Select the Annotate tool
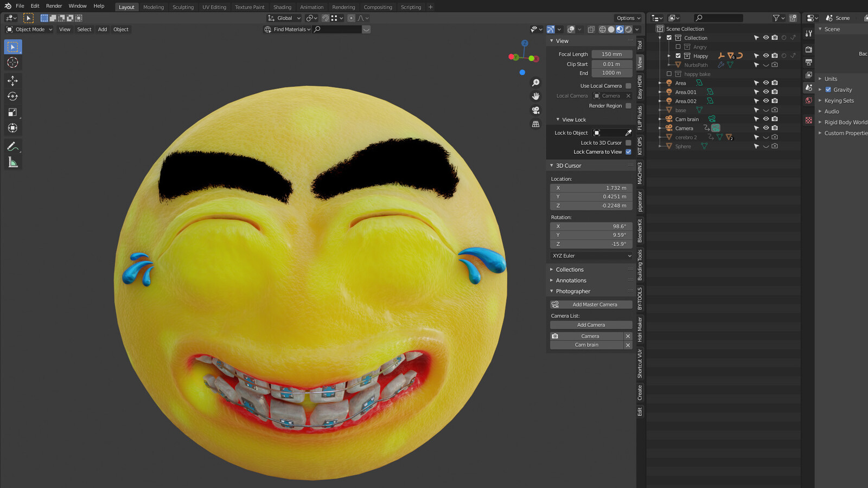868x488 pixels. click(x=13, y=146)
